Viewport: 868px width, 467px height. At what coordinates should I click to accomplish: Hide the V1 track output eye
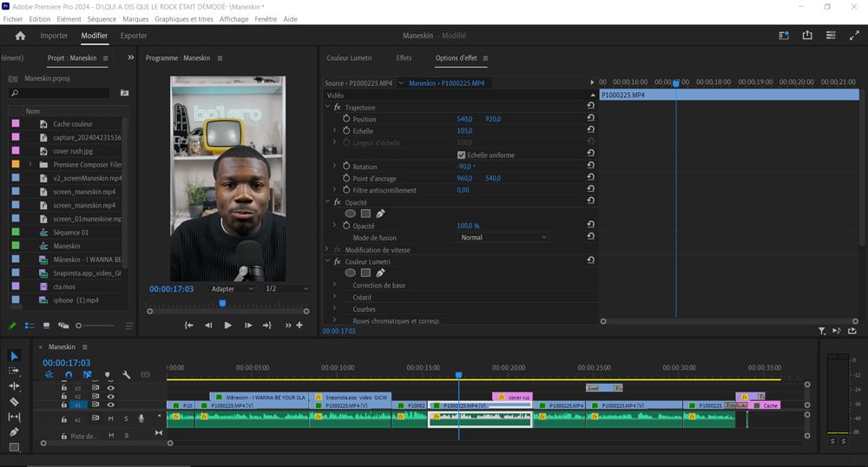(110, 405)
